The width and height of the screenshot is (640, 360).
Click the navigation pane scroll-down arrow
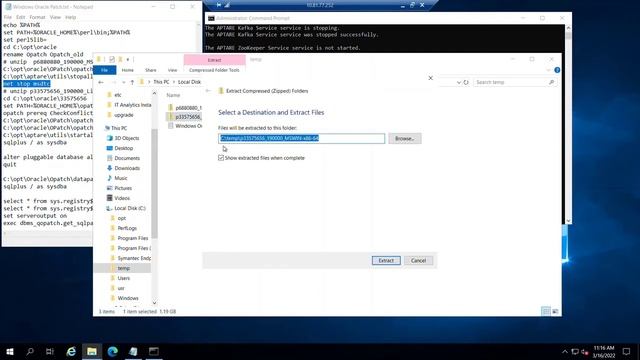click(154, 302)
